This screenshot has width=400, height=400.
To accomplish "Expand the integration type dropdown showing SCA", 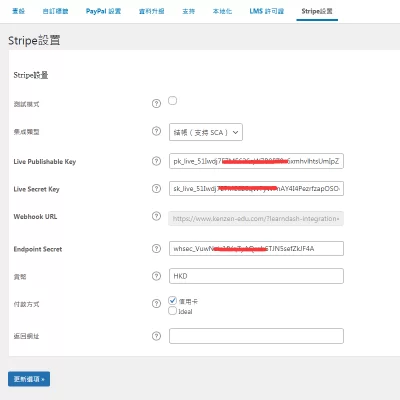I will pos(206,132).
